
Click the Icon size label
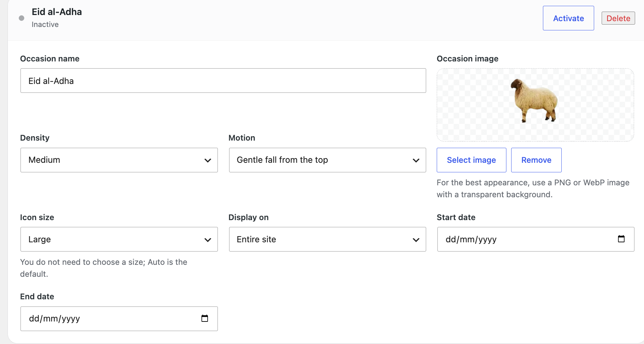[37, 217]
